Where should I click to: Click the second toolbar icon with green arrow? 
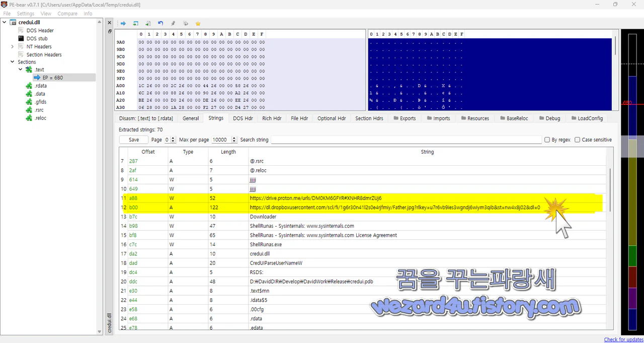pos(136,23)
